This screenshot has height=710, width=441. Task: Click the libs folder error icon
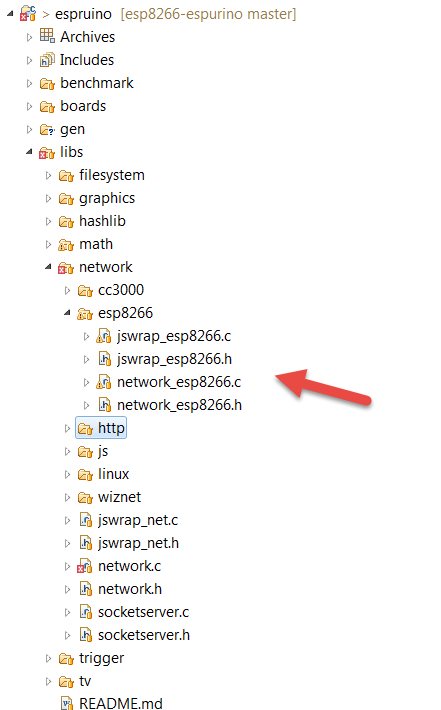47,153
